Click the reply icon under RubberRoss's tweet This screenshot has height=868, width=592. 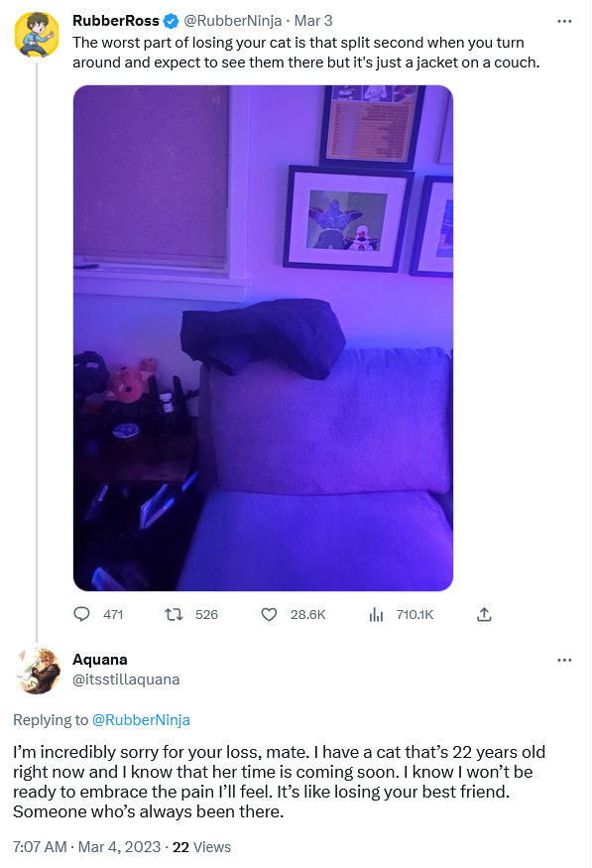82,614
